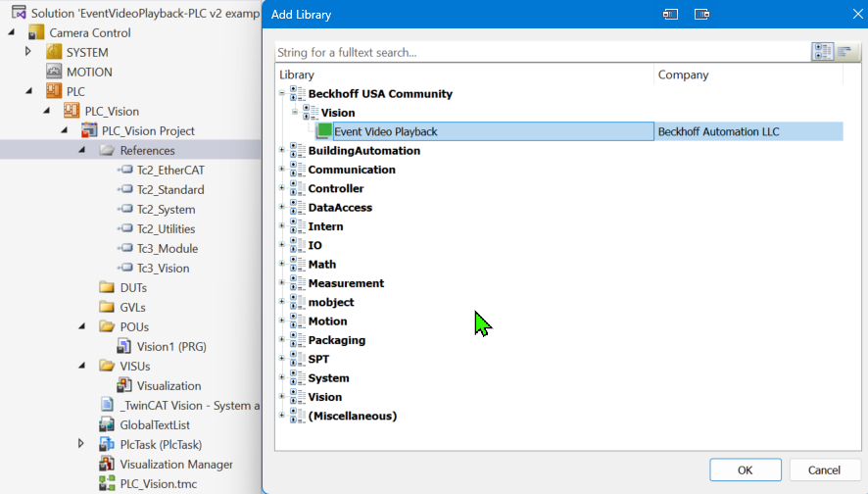Expand the Communication library category
The height and width of the screenshot is (494, 868).
point(282,170)
